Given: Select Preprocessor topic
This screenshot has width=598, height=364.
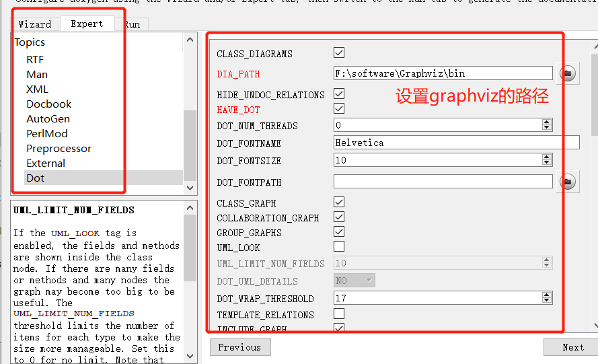Looking at the screenshot, I should click(x=59, y=149).
